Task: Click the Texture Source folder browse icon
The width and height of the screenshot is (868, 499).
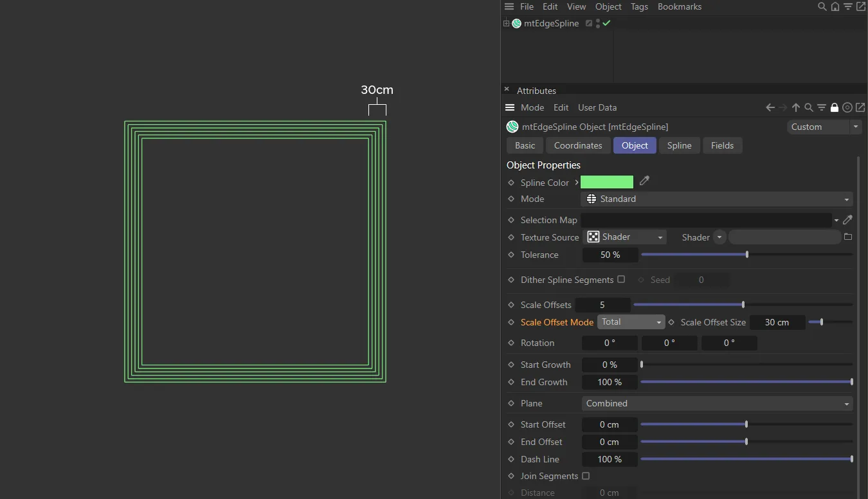Action: point(848,237)
